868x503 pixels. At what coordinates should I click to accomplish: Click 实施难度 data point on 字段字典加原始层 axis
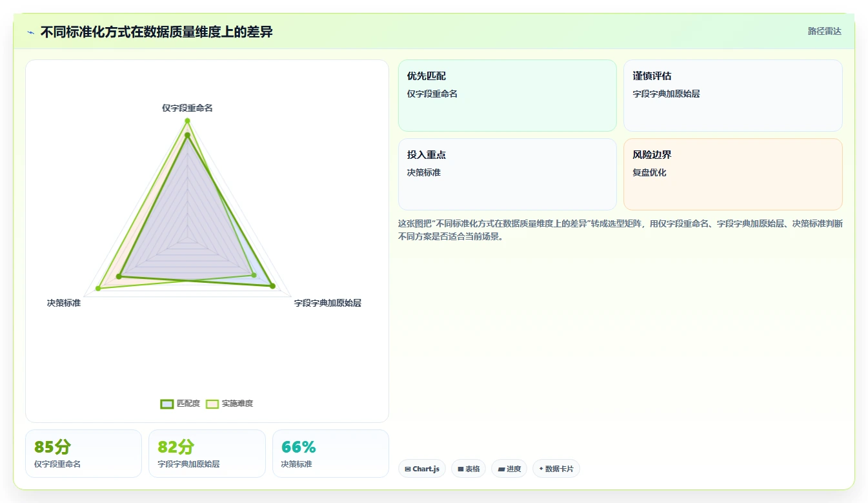(254, 275)
